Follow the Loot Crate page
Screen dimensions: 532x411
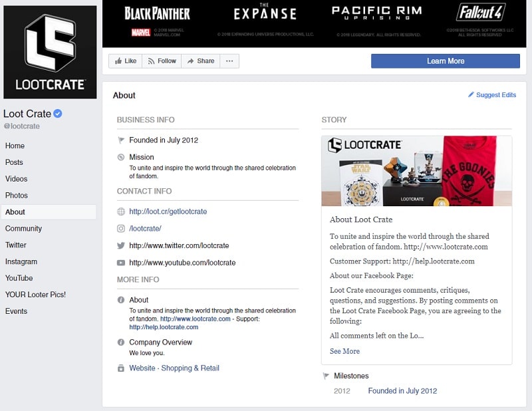click(162, 61)
